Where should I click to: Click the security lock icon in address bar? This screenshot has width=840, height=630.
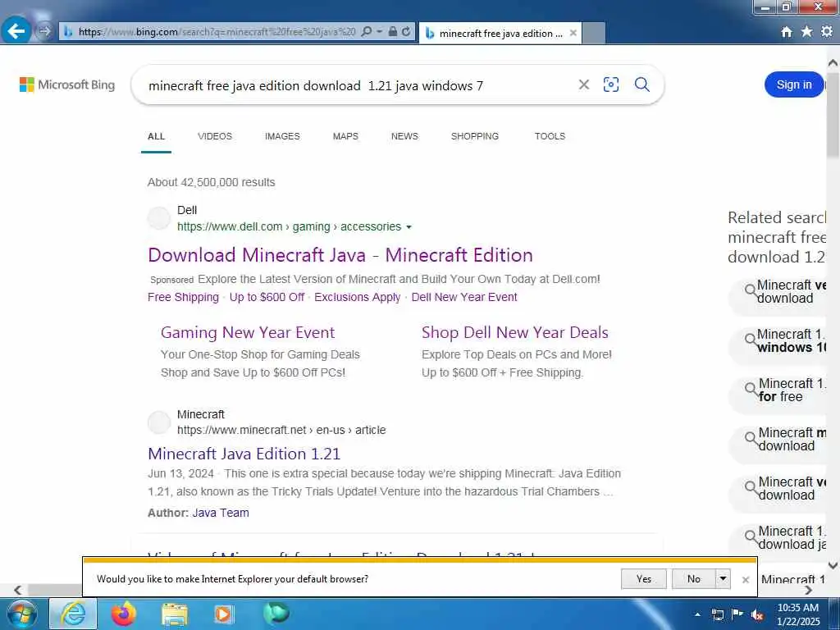pyautogui.click(x=393, y=32)
